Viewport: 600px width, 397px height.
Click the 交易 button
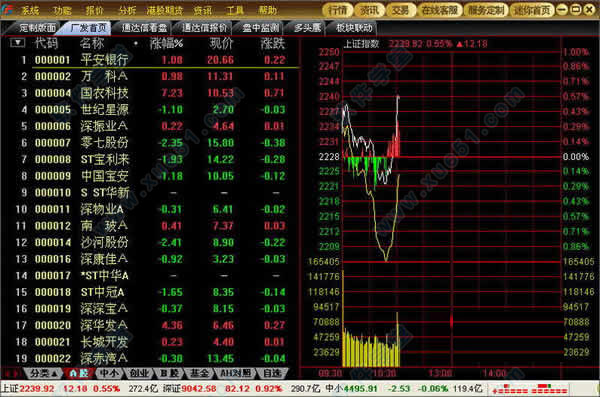[401, 10]
